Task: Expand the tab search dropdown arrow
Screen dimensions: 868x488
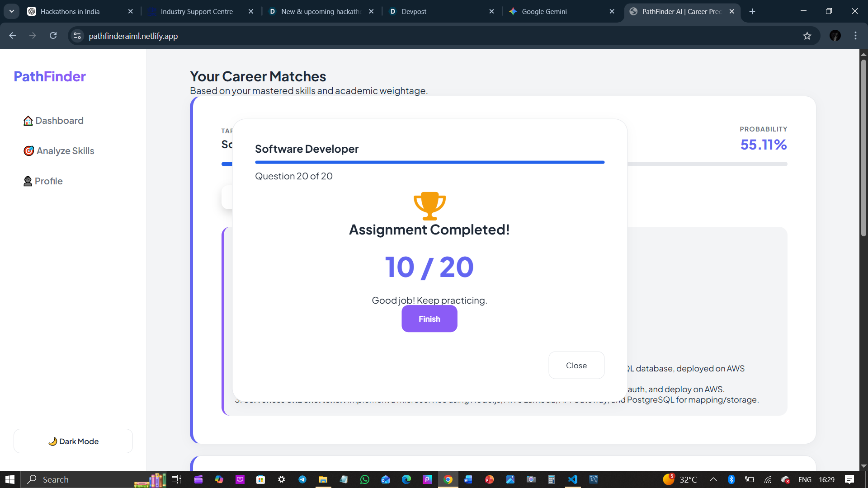Action: point(12,11)
